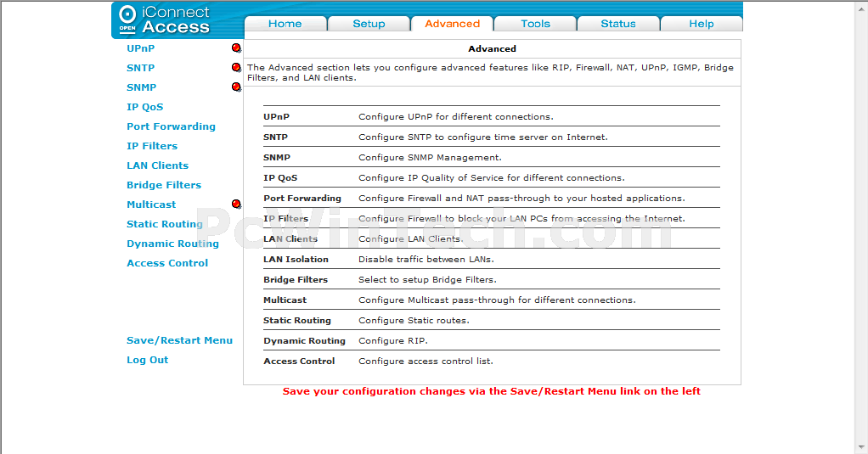Click 'Access Control' label in the table
Viewport: 868px width, 454px height.
click(x=299, y=362)
